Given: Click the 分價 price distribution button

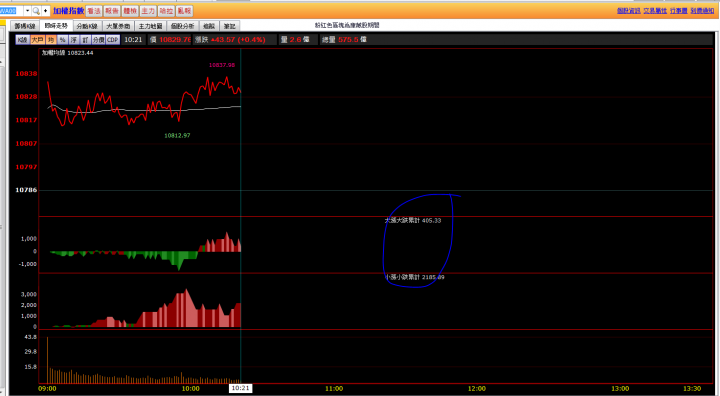Looking at the screenshot, I should pyautogui.click(x=98, y=40).
